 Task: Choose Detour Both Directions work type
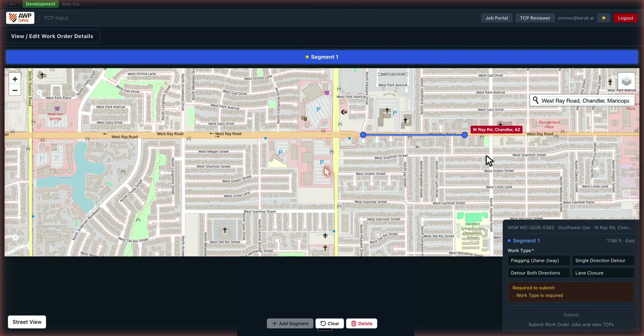click(539, 273)
